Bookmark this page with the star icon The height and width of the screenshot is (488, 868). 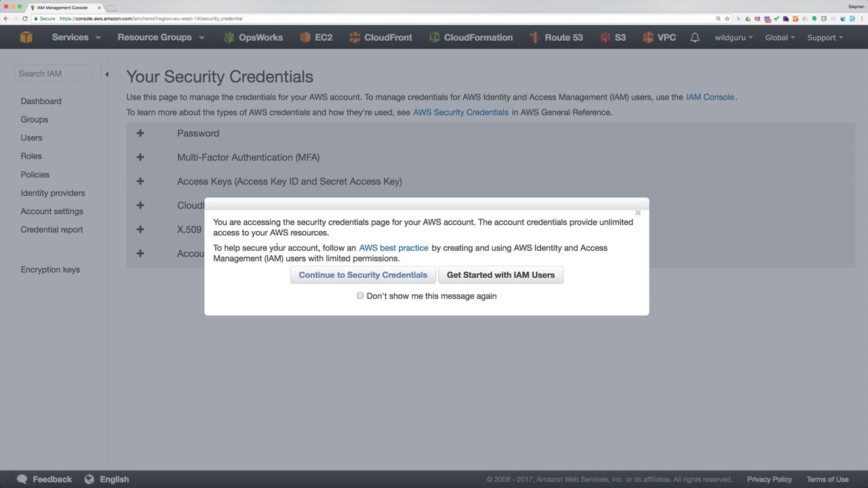tap(728, 18)
